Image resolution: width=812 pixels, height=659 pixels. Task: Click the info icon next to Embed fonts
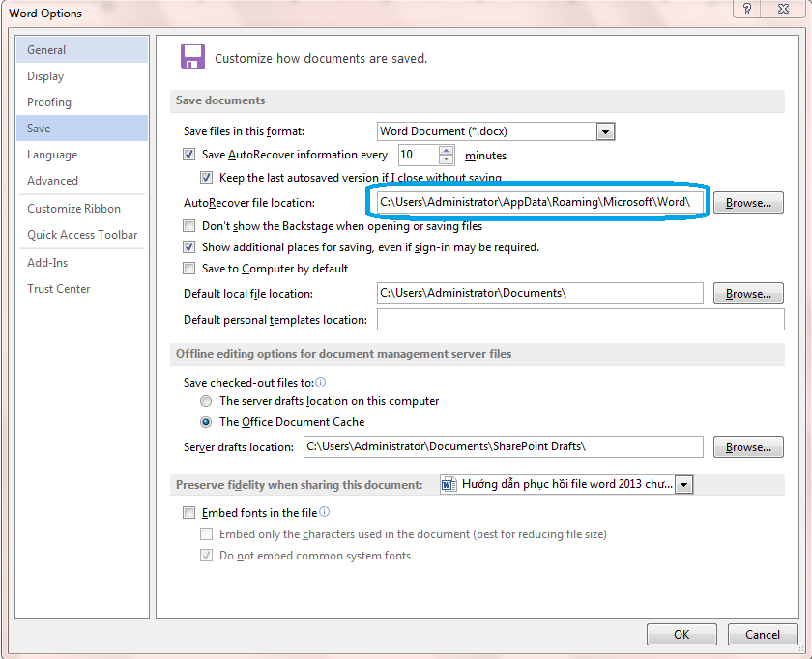[x=325, y=512]
